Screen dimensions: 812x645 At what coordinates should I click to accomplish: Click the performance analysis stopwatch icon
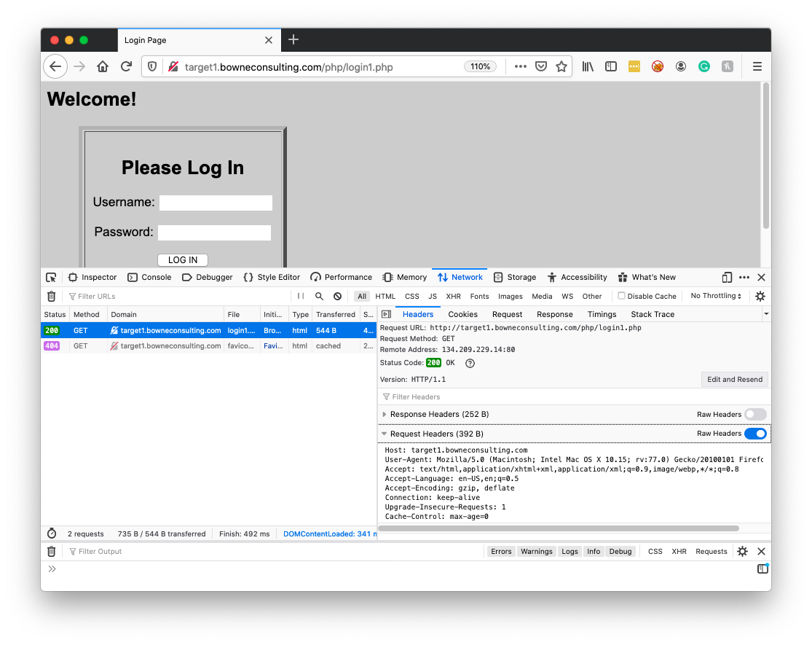click(x=51, y=533)
